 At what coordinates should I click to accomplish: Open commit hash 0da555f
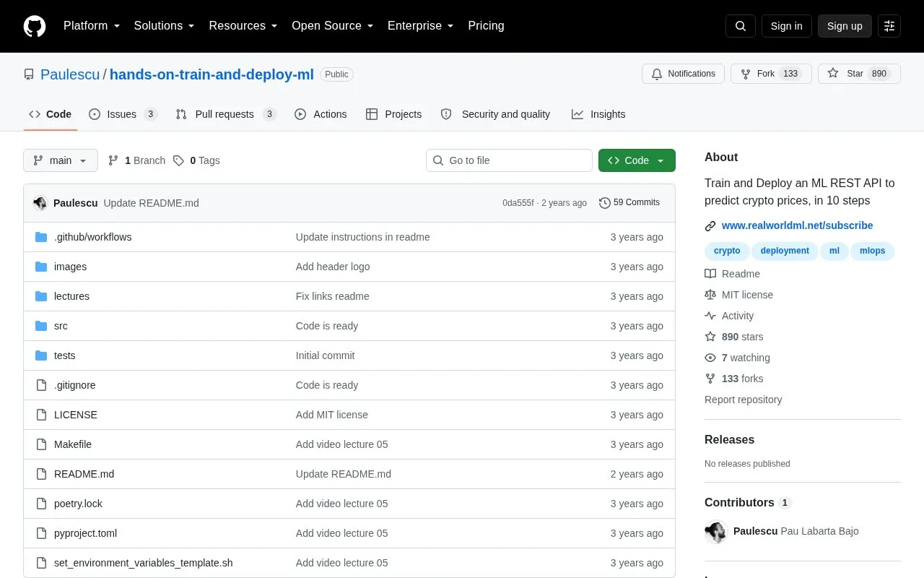518,203
